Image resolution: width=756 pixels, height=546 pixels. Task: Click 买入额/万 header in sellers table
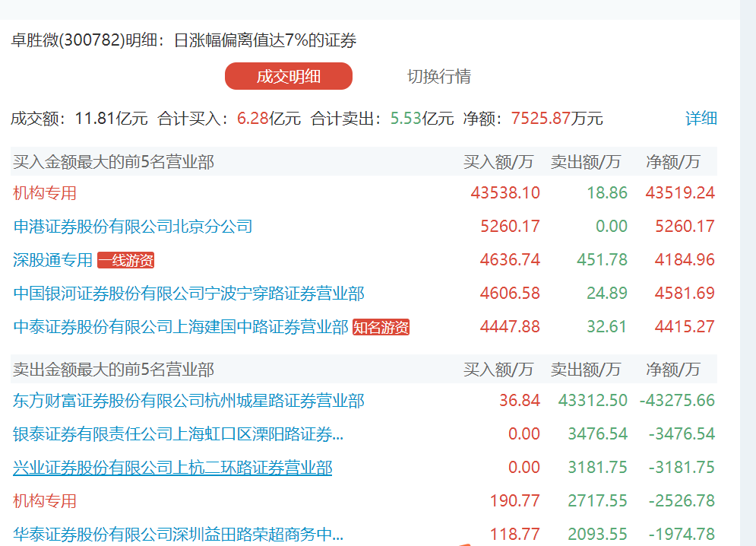click(498, 370)
